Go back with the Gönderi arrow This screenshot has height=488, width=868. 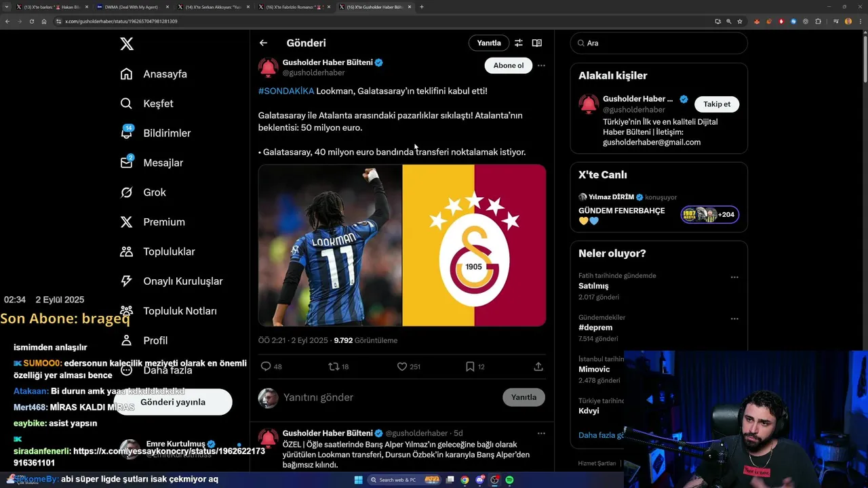pos(263,43)
